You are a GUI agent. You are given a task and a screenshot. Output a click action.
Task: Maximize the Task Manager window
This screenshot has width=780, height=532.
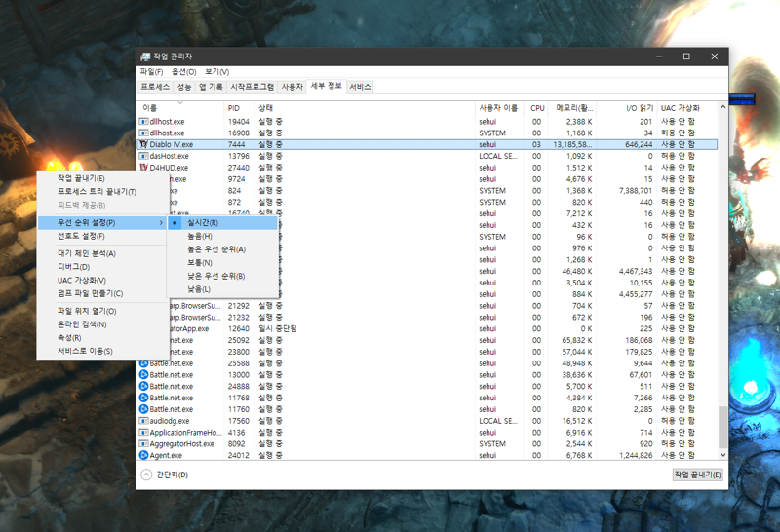tap(686, 57)
